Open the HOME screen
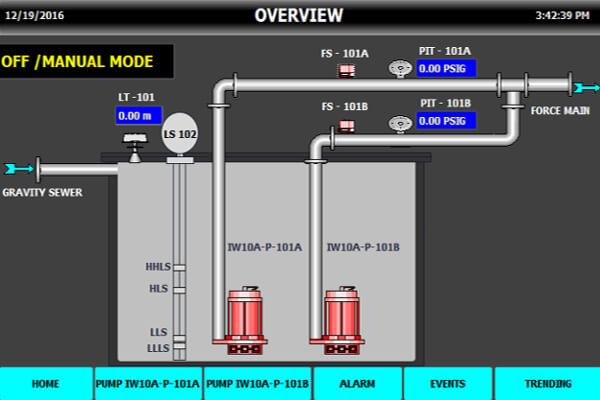Screen dimensions: 600x400 coord(46,384)
